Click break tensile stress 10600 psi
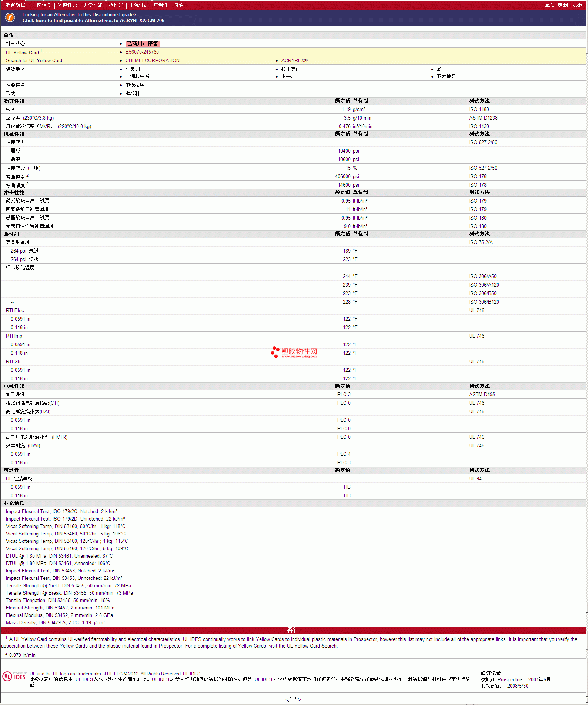Screen dimensions: 588x705 tap(348, 159)
